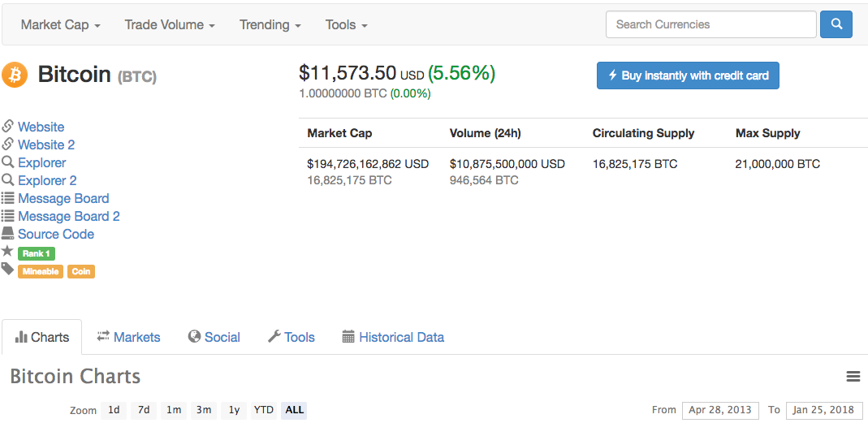Click the orange Bitcoin logo icon
868x423 pixels.
[15, 75]
